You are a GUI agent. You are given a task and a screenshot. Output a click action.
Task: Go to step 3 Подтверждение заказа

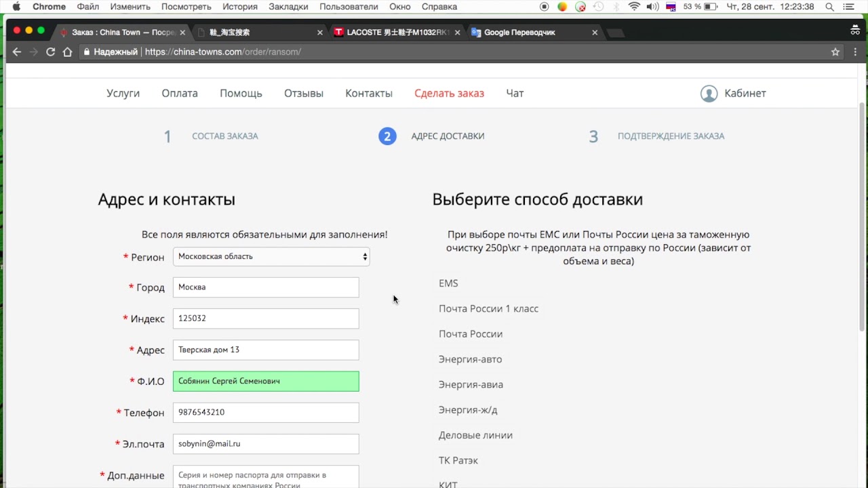point(671,136)
